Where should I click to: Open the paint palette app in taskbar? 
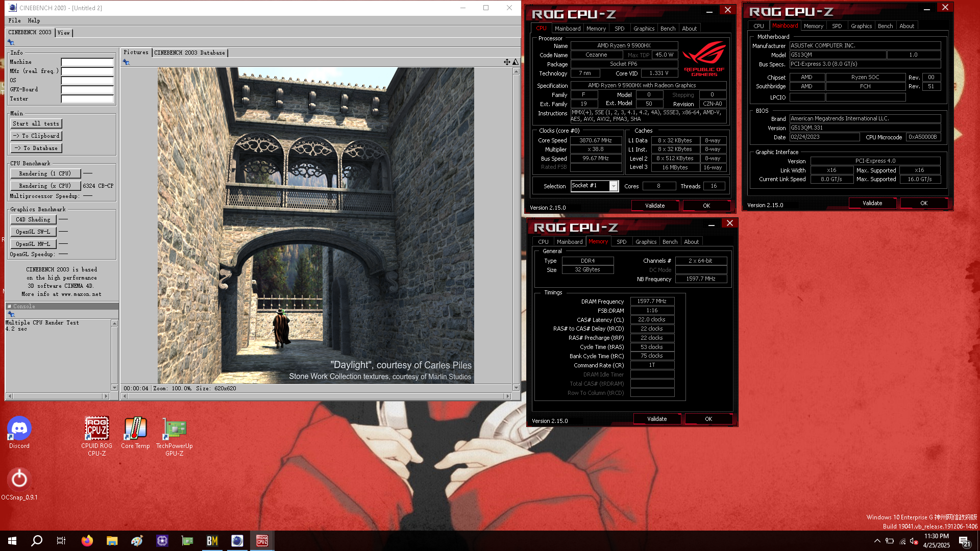(137, 541)
